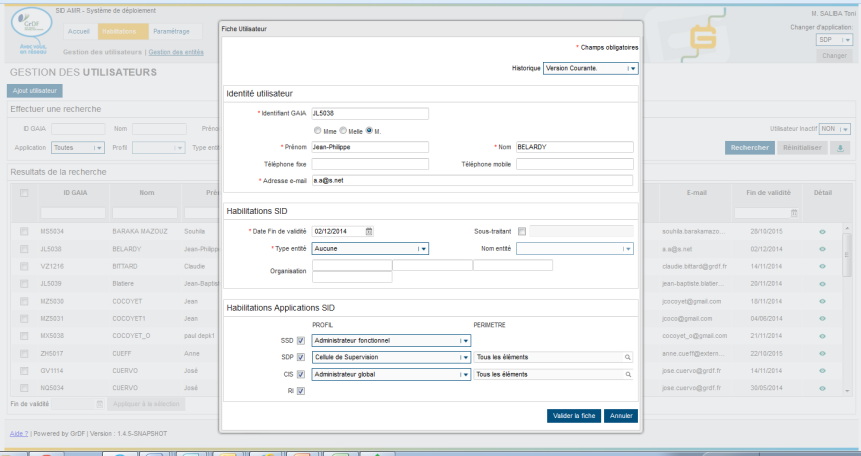View details of user MZ5030 via eye icon

point(822,301)
